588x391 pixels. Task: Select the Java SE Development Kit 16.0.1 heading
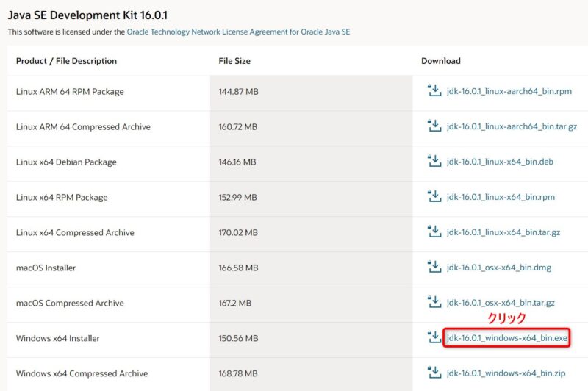pos(87,15)
